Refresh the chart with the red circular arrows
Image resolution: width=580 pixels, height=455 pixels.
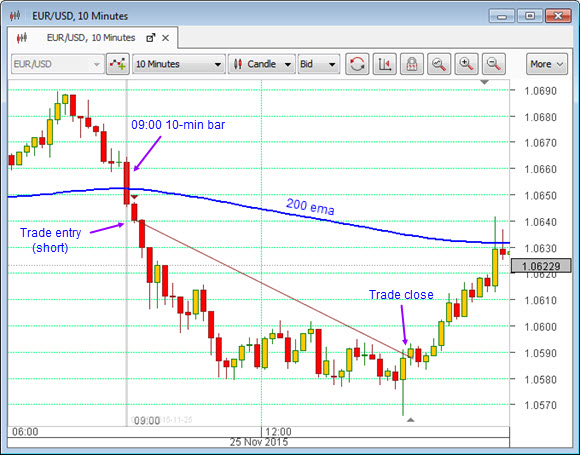coord(357,64)
